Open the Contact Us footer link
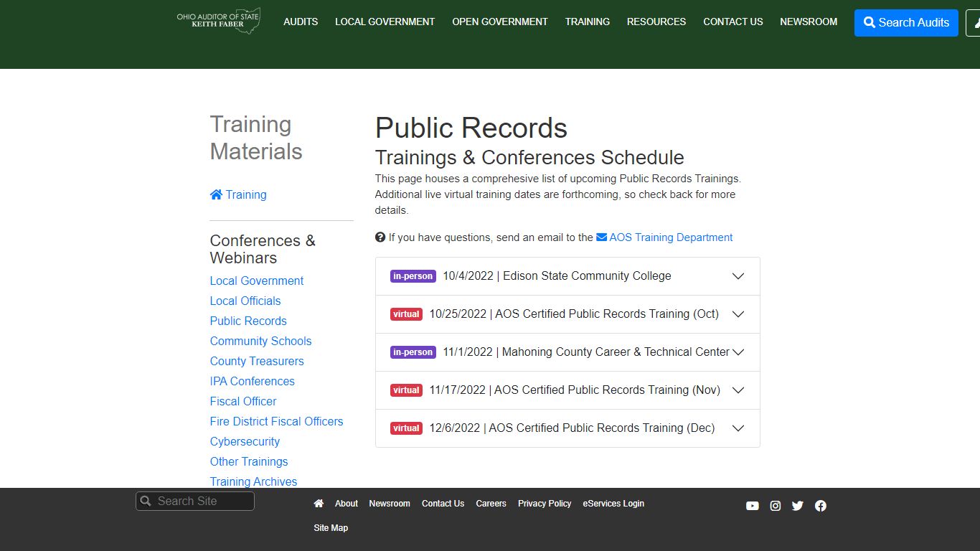This screenshot has width=980, height=551. click(x=443, y=504)
